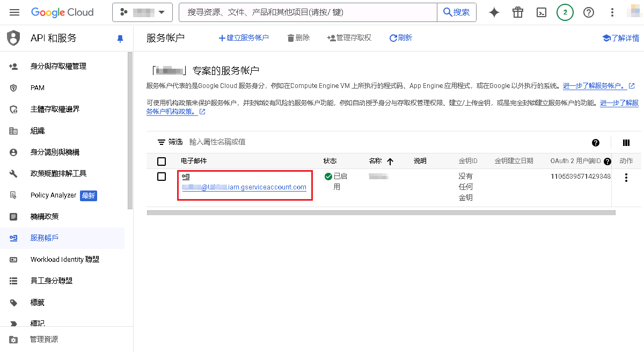Click 建立服务帐户 create button
644x352 pixels.
pos(244,38)
